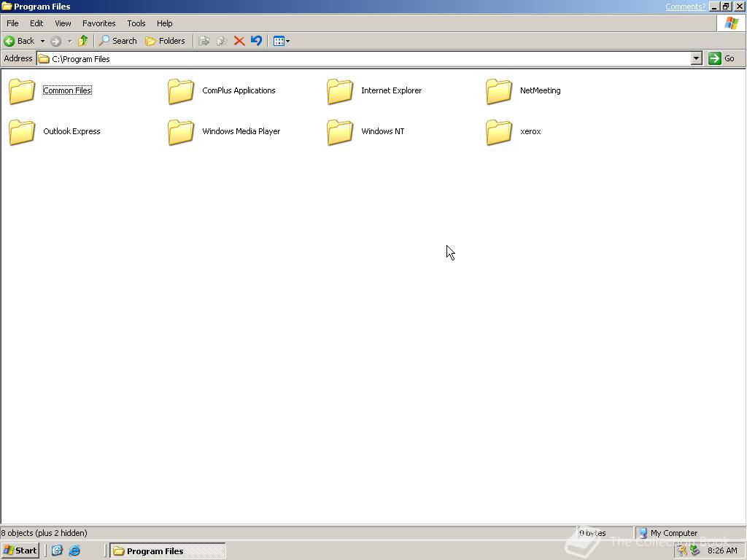Click the Forward navigation arrow
This screenshot has height=560, width=747.
coord(55,41)
